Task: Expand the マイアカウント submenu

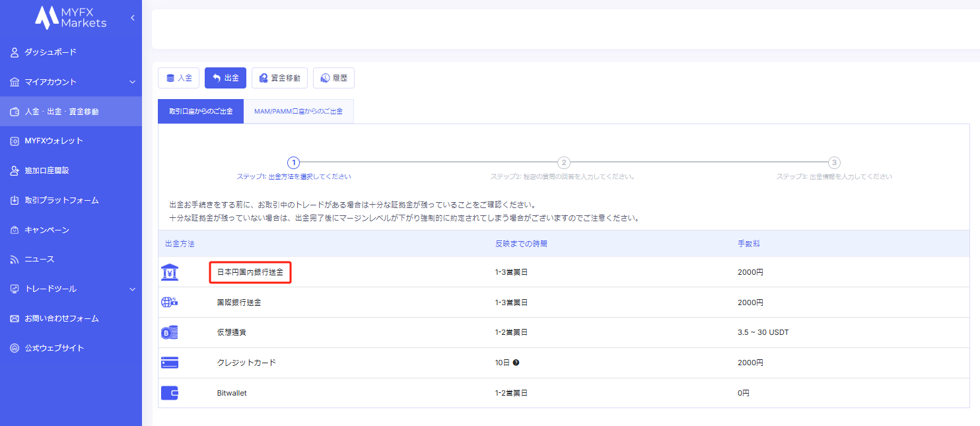Action: (132, 82)
